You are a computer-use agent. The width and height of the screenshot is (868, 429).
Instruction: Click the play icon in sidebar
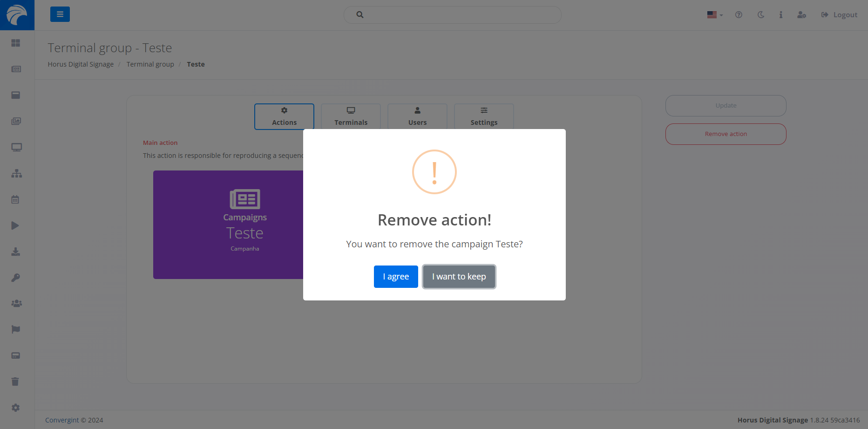pyautogui.click(x=15, y=226)
